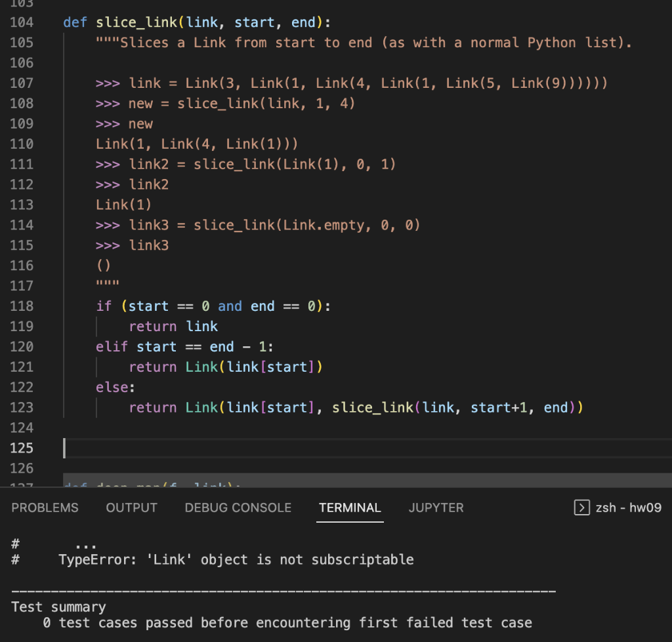Screen dimensions: 672x642
Task: Click closing triple quotes on line 117
Action: click(x=108, y=285)
